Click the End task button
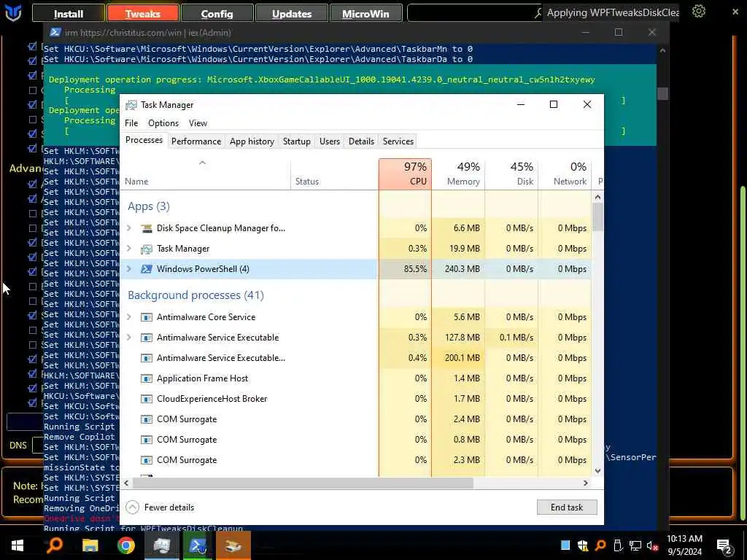 (566, 507)
